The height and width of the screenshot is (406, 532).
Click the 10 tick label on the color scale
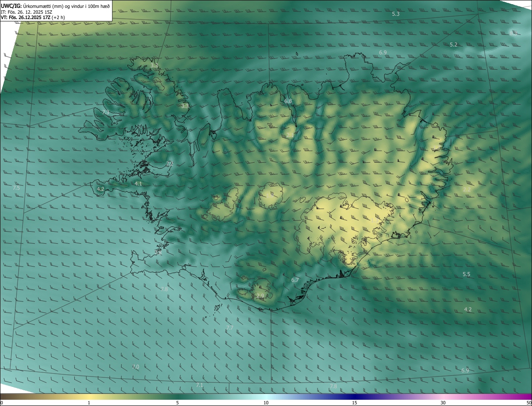click(266, 403)
